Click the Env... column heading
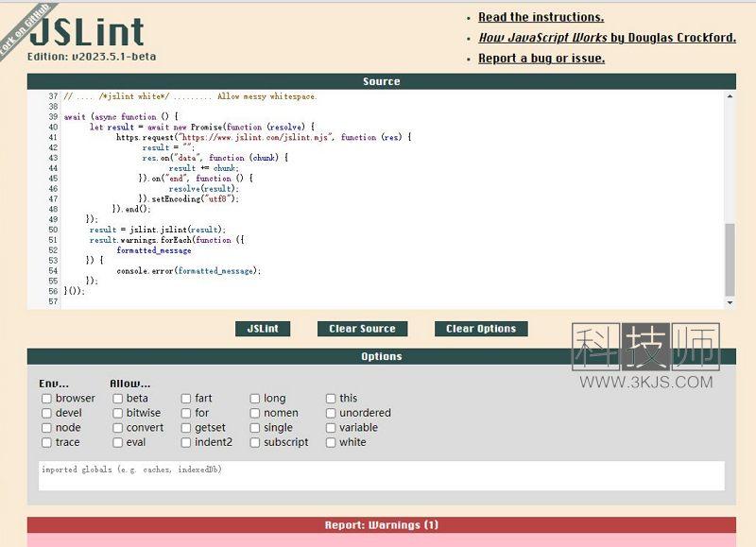This screenshot has height=547, width=756. click(54, 385)
